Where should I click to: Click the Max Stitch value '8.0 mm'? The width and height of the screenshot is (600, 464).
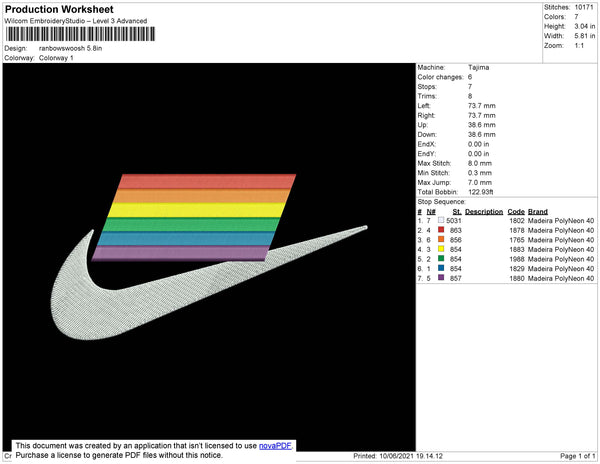point(480,163)
